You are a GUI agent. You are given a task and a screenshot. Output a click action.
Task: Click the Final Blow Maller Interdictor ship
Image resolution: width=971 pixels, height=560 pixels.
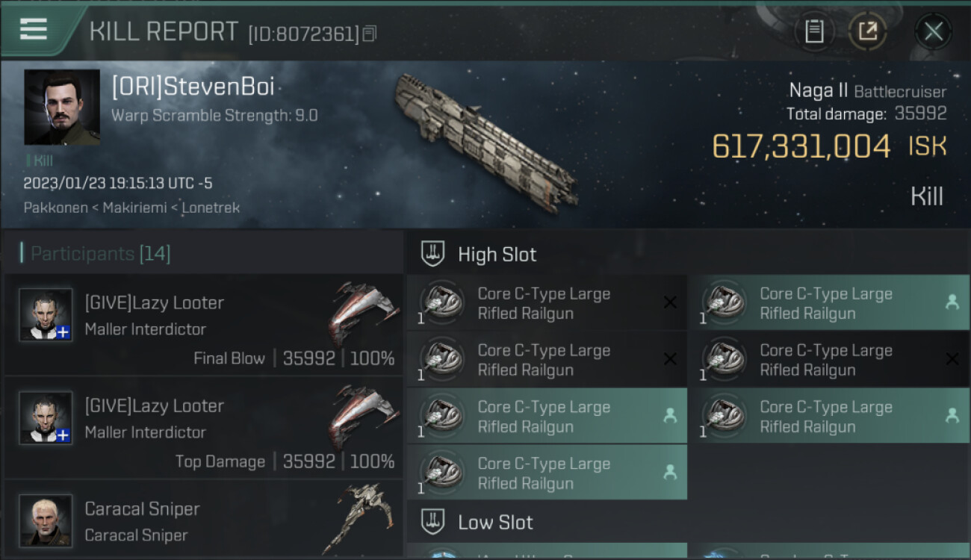click(364, 314)
